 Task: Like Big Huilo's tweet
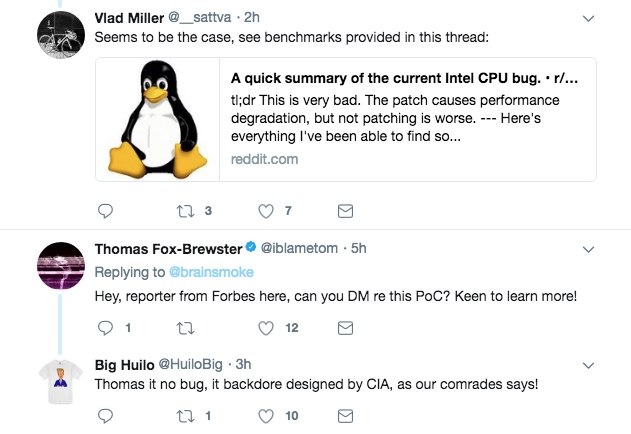pos(266,415)
